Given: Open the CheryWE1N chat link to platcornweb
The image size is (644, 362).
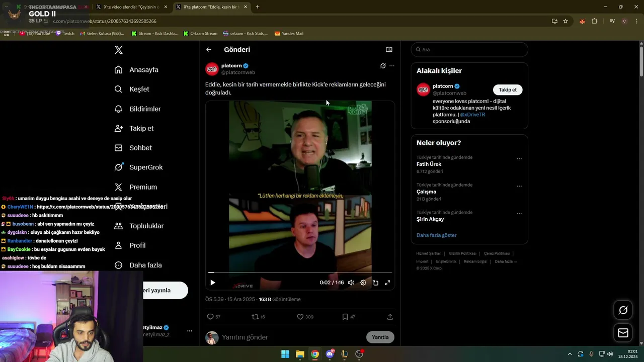Looking at the screenshot, I should click(x=100, y=207).
